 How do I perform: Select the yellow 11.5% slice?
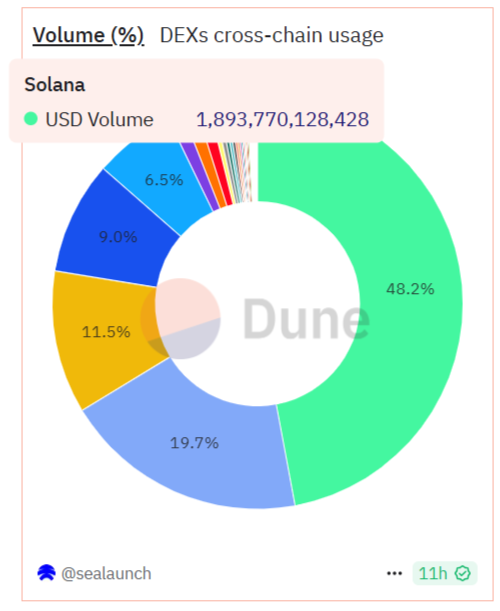click(x=106, y=332)
